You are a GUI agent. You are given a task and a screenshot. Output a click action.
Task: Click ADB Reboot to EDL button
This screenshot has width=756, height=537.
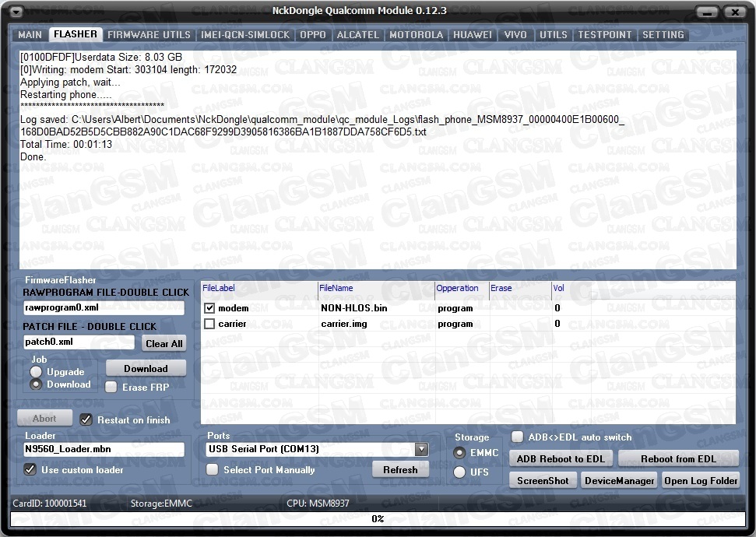[x=561, y=459]
